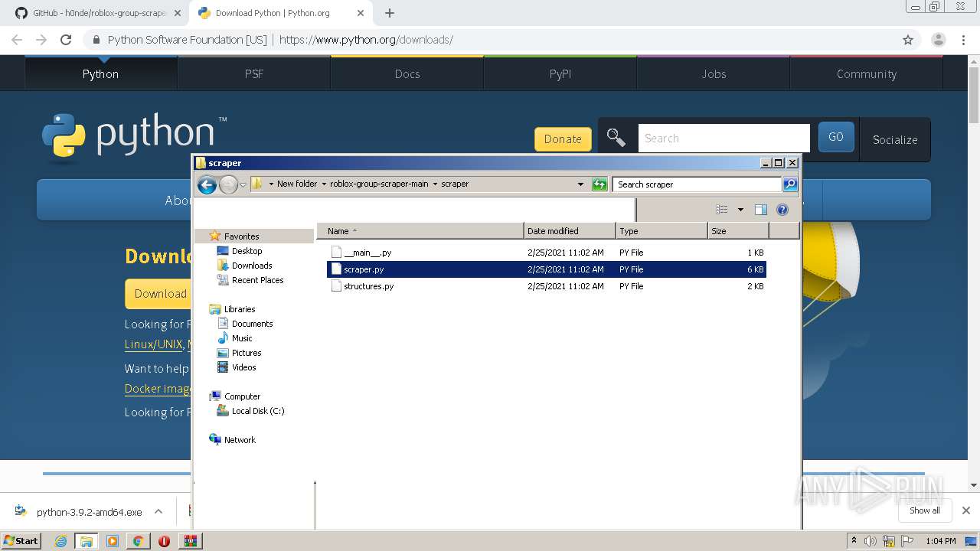
Task: Click the Donate button on python.org
Action: pos(563,139)
